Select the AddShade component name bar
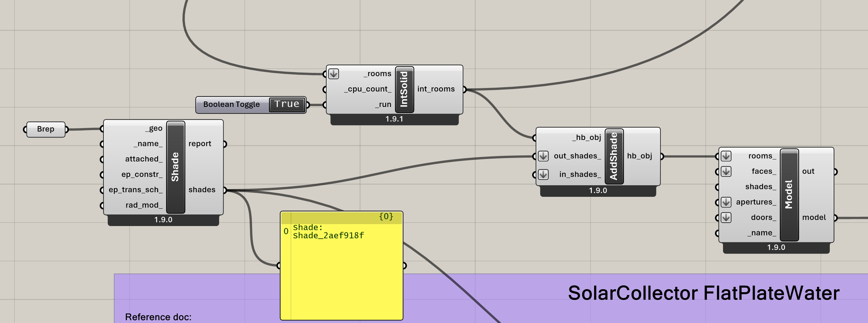The image size is (868, 323). click(614, 156)
